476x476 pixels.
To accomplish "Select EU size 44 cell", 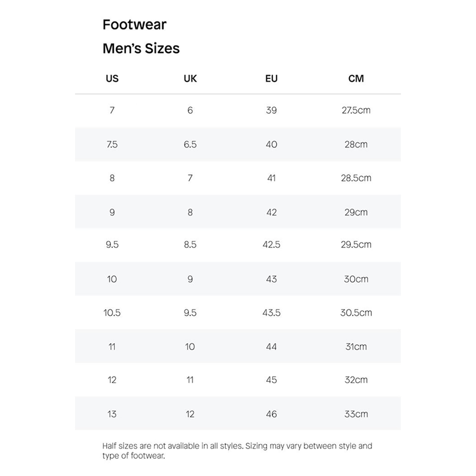I will [x=271, y=347].
